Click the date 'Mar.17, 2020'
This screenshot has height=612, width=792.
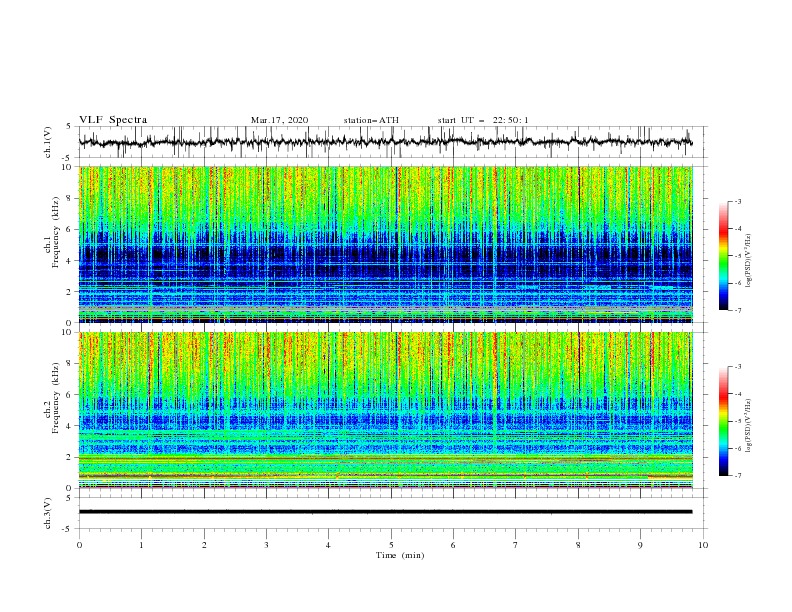pyautogui.click(x=279, y=120)
